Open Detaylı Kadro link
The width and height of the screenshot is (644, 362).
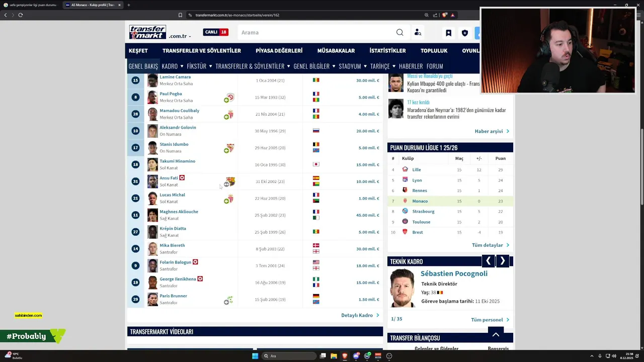pos(360,315)
